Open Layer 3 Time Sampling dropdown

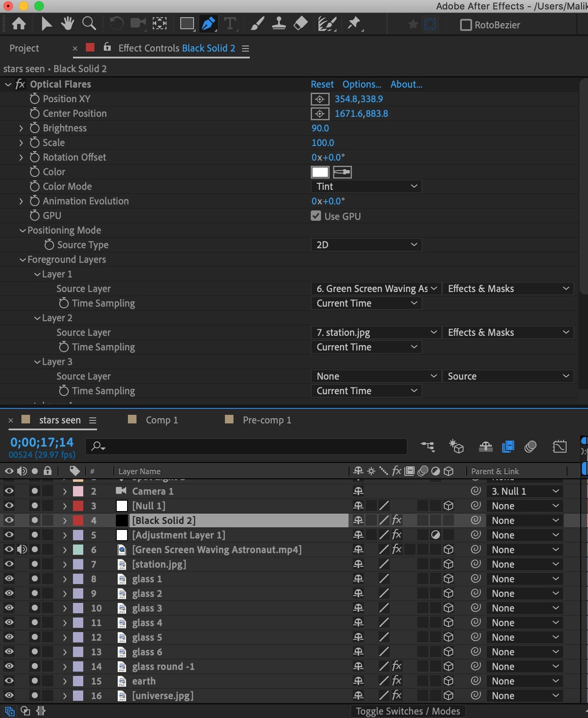point(366,391)
